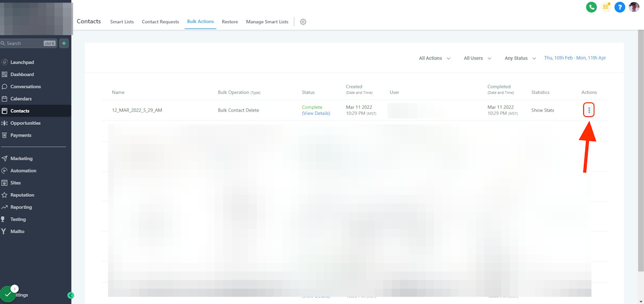The image size is (644, 304).
Task: Select the date range Thu, 10th Feb - Mon, 11th Apr
Action: pyautogui.click(x=575, y=58)
